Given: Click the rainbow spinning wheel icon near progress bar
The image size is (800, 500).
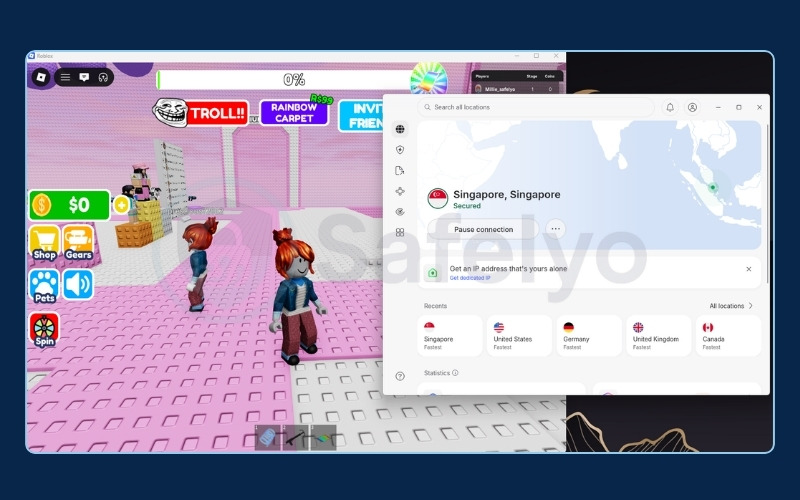Looking at the screenshot, I should (429, 79).
